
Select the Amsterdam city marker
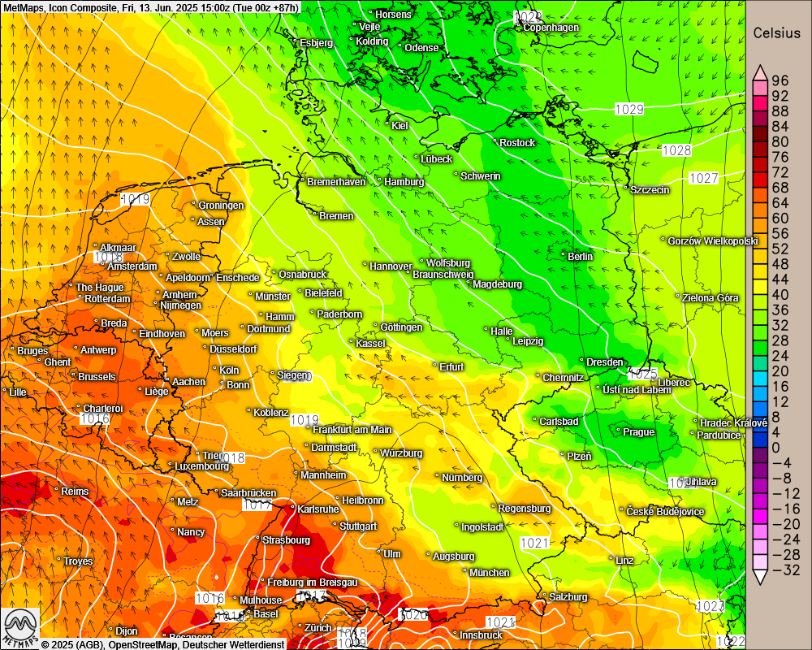(x=103, y=265)
